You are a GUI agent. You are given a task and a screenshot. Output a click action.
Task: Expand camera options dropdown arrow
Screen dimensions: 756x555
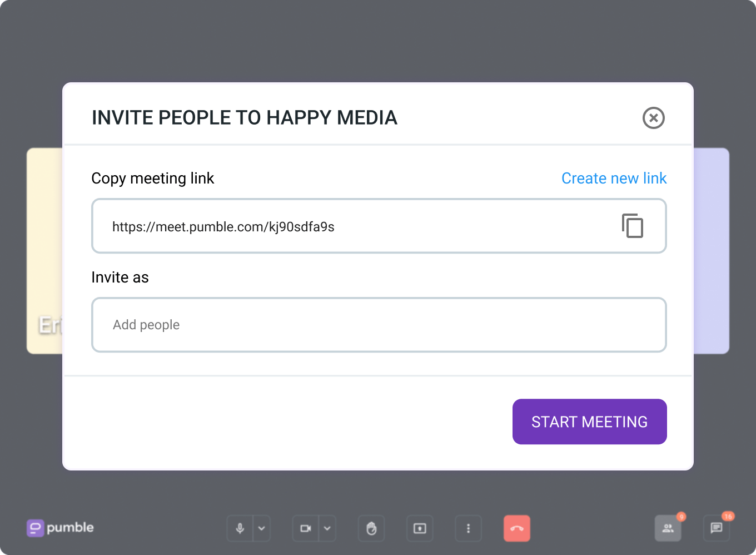point(327,528)
